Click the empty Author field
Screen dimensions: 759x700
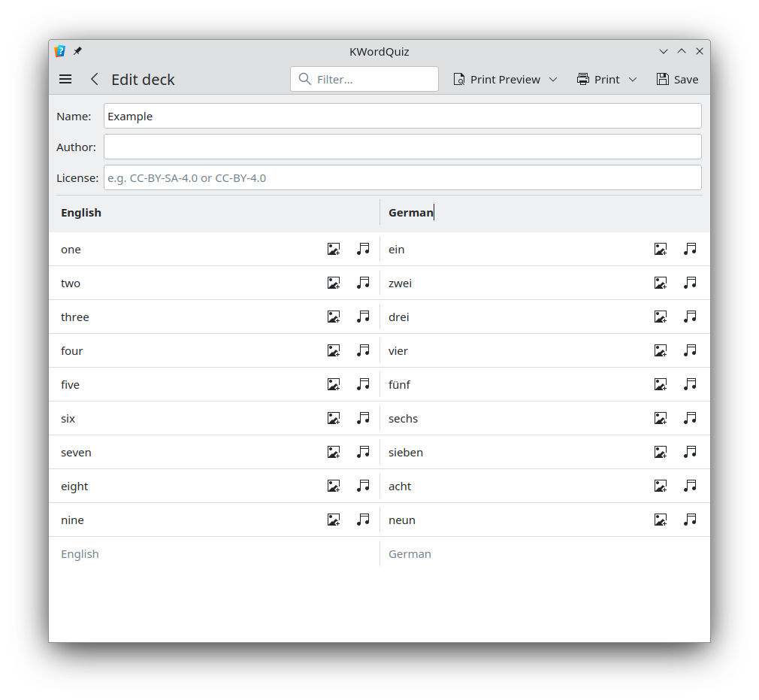click(x=402, y=147)
